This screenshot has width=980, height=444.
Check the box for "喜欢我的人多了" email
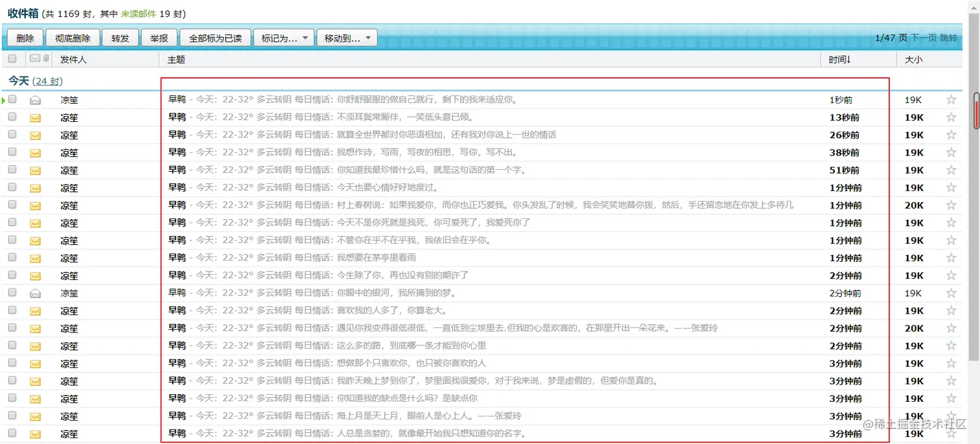pos(12,310)
